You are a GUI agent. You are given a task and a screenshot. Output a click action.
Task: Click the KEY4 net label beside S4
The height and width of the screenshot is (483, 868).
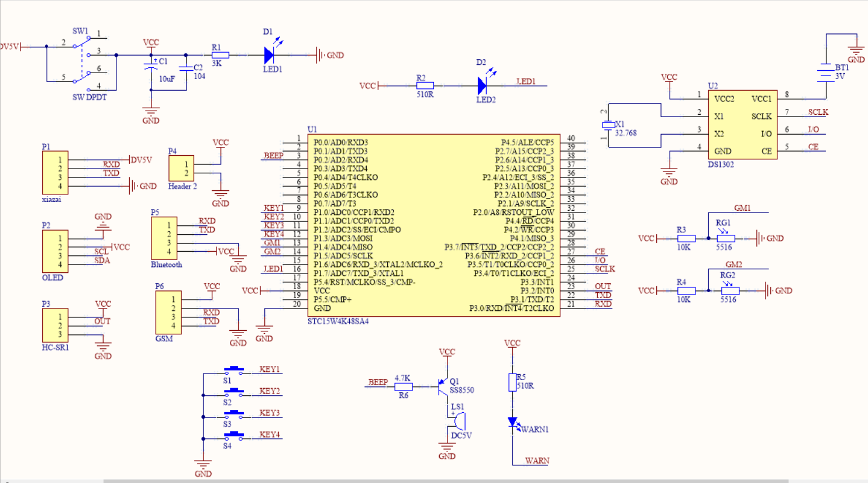[270, 434]
